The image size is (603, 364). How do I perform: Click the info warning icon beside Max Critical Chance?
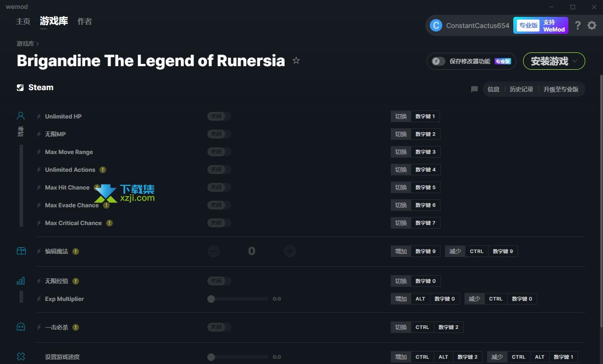pyautogui.click(x=109, y=223)
